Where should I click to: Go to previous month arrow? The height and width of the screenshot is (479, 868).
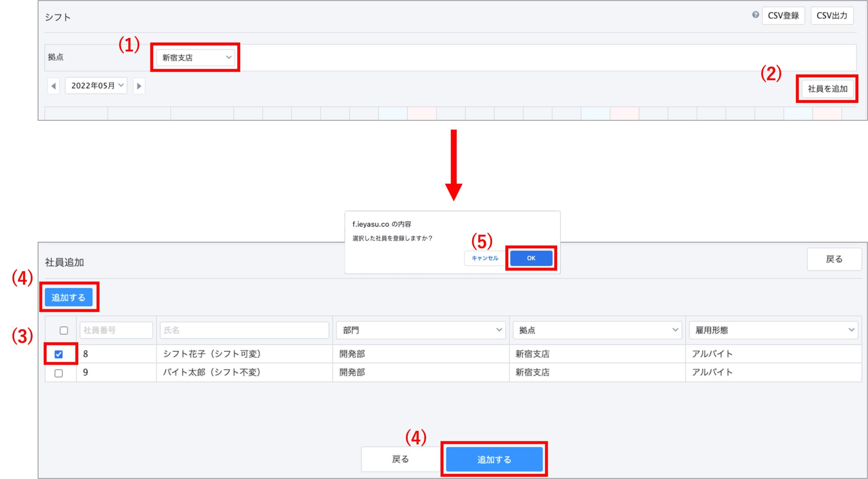[54, 86]
